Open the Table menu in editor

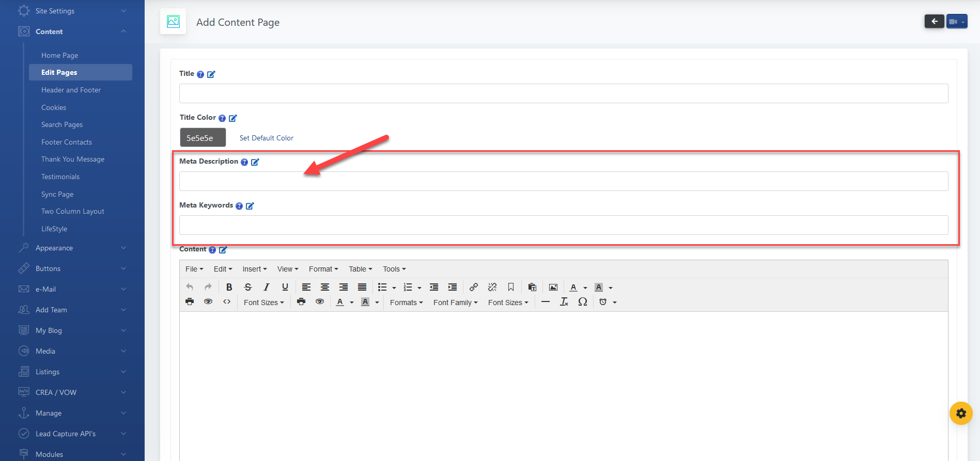click(x=360, y=269)
